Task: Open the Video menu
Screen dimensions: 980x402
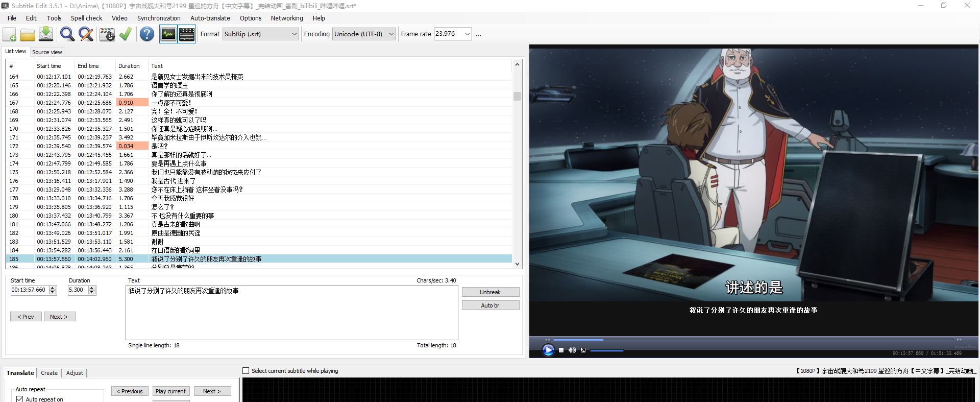Action: (119, 18)
